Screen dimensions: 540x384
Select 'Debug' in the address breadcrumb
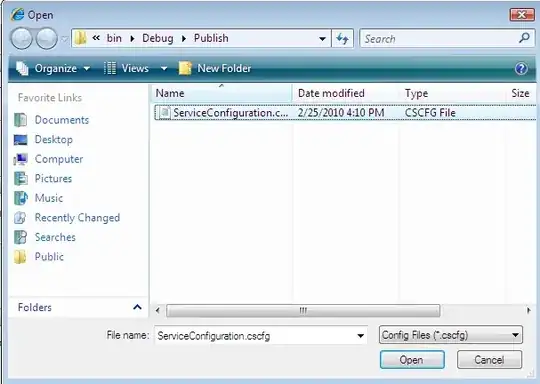(x=158, y=38)
